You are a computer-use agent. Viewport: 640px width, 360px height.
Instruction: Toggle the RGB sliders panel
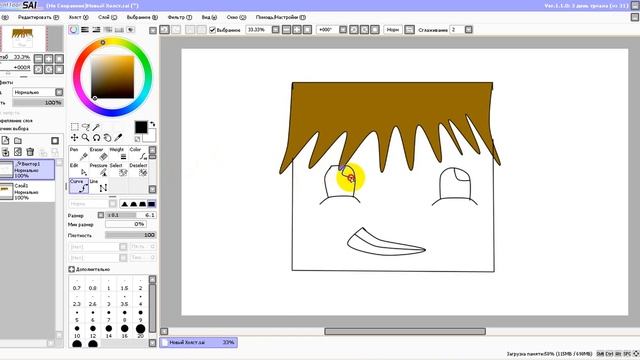tap(85, 30)
